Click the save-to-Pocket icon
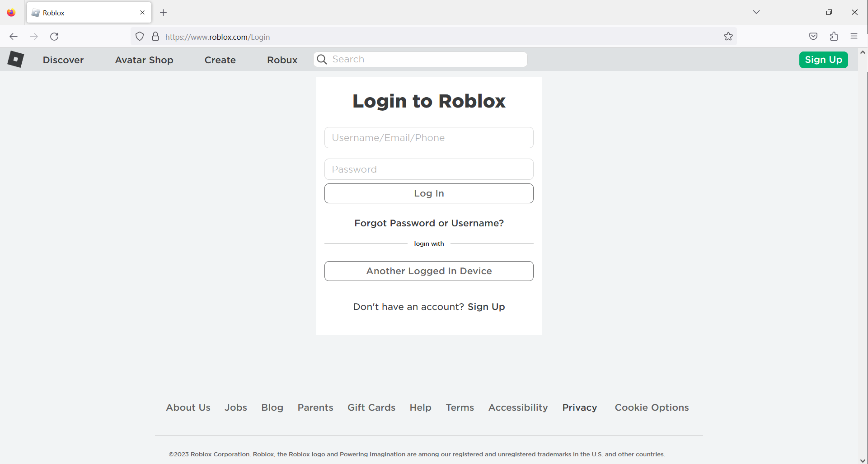The image size is (868, 464). click(x=813, y=36)
